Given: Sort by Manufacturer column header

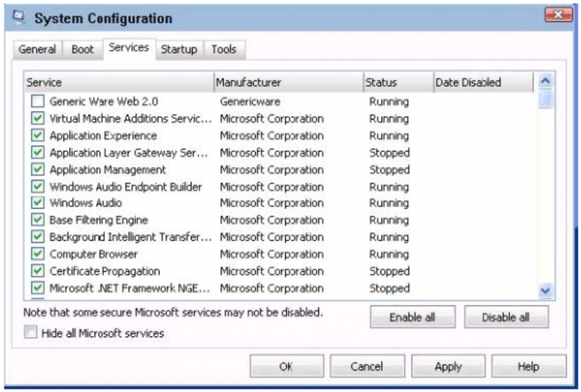Looking at the screenshot, I should 287,82.
